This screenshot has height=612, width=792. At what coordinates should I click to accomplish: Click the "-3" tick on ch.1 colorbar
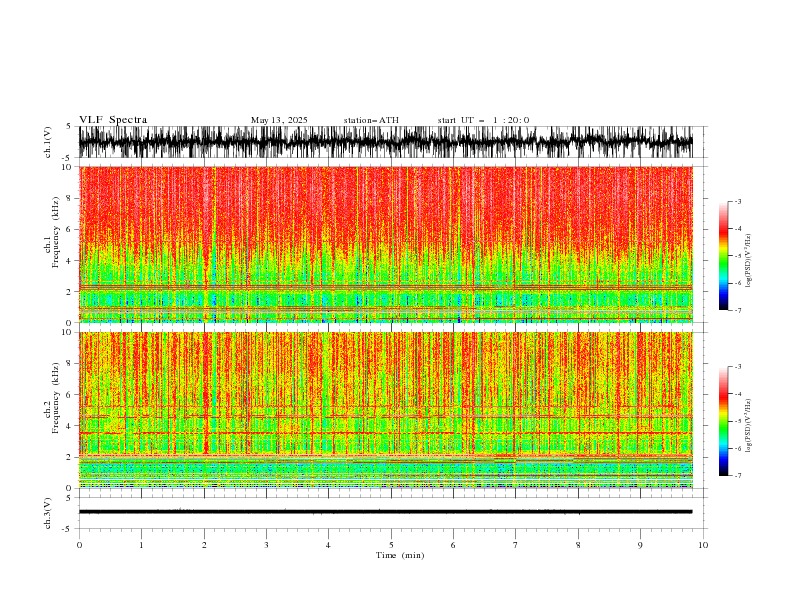(738, 201)
